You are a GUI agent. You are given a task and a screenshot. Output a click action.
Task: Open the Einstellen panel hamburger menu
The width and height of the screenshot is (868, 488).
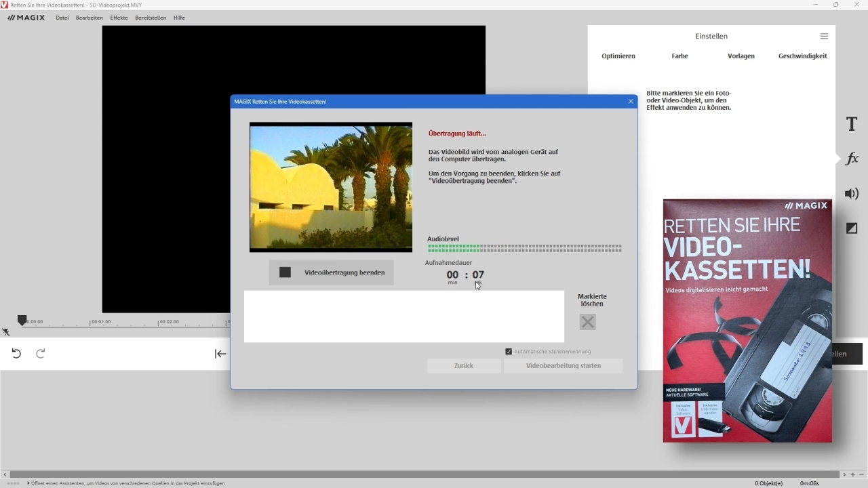[824, 36]
